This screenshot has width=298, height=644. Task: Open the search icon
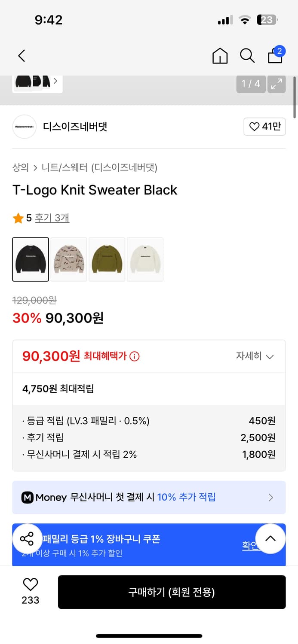tap(247, 56)
